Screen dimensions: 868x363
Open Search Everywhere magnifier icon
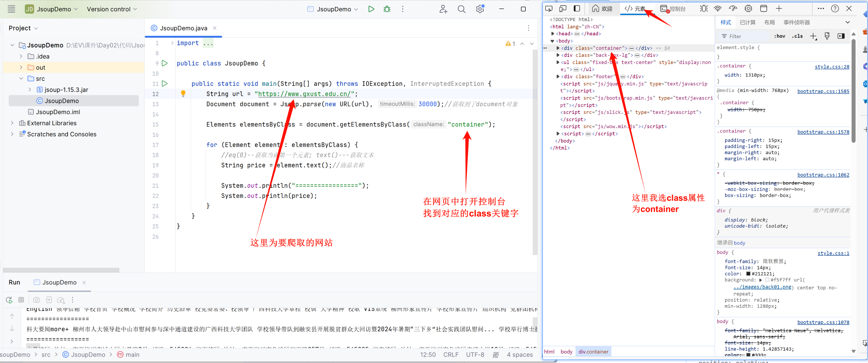pyautogui.click(x=461, y=9)
